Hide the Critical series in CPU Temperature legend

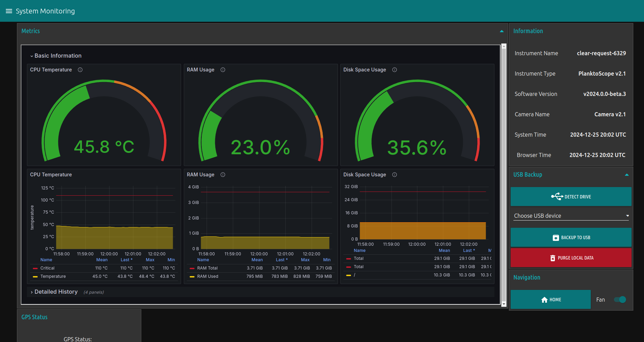[47, 268]
